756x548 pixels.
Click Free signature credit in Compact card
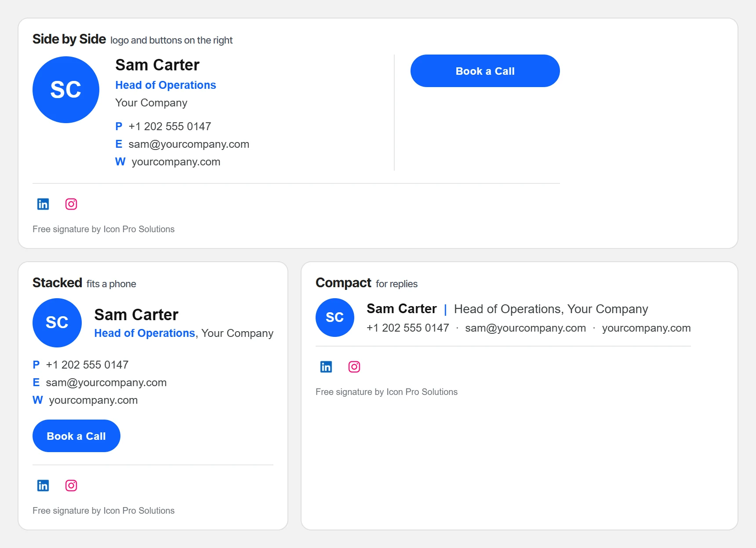(x=387, y=392)
